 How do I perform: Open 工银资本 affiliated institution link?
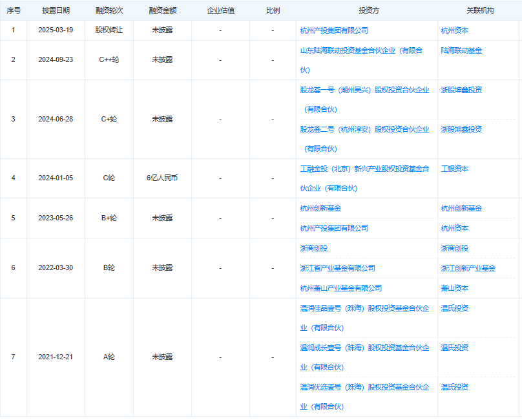(x=455, y=169)
